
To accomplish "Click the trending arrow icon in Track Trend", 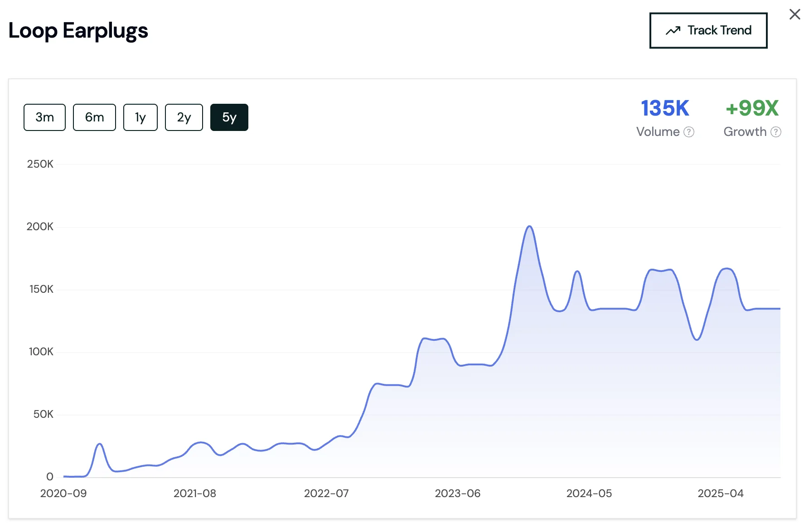I will pyautogui.click(x=673, y=31).
